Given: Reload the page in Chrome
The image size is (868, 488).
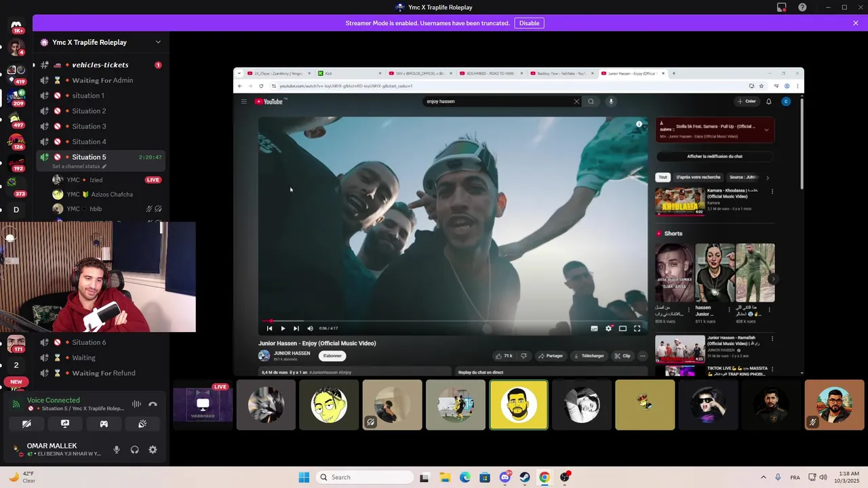Looking at the screenshot, I should (x=261, y=86).
